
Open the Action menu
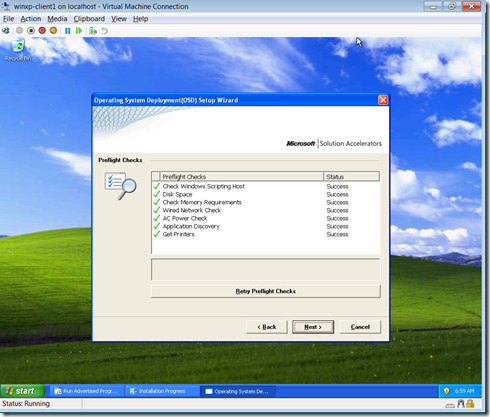(31, 19)
